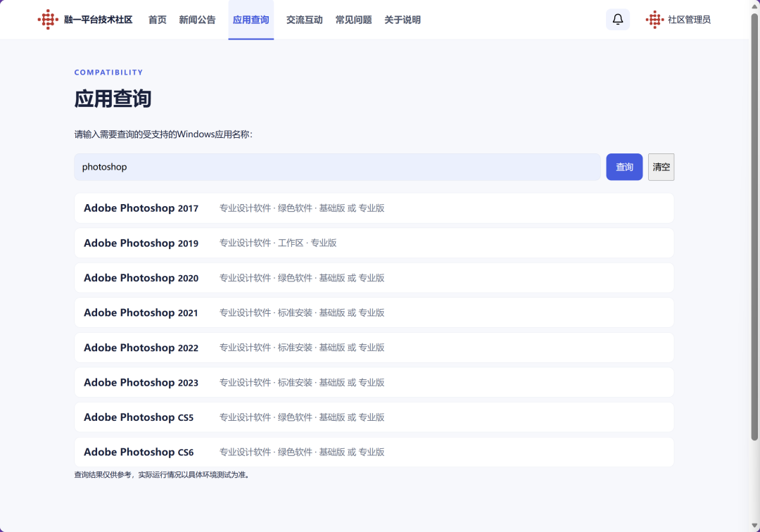
Task: Open the 常见问题 page
Action: [x=353, y=20]
